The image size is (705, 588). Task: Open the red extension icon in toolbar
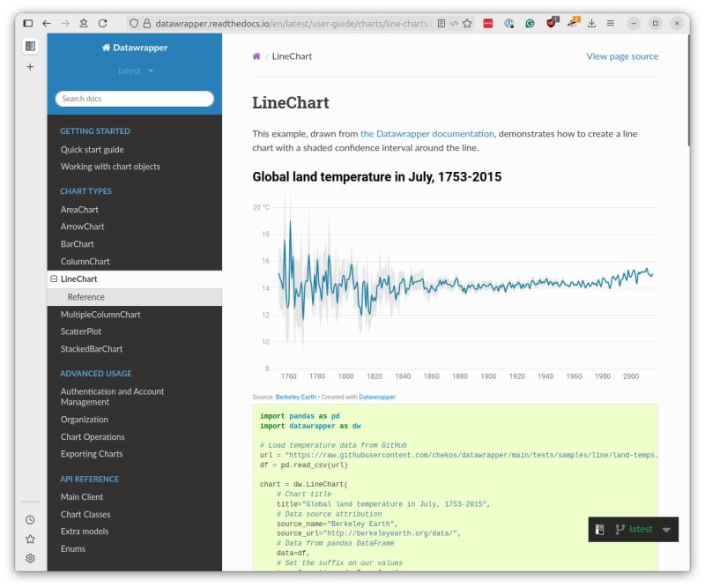(488, 24)
